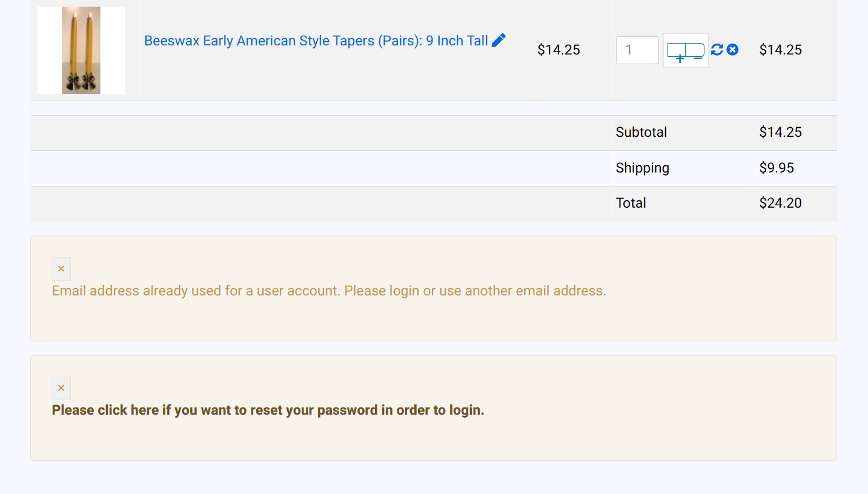Screen dimensions: 868x494
Task: Click the quantity input field
Action: [x=637, y=50]
